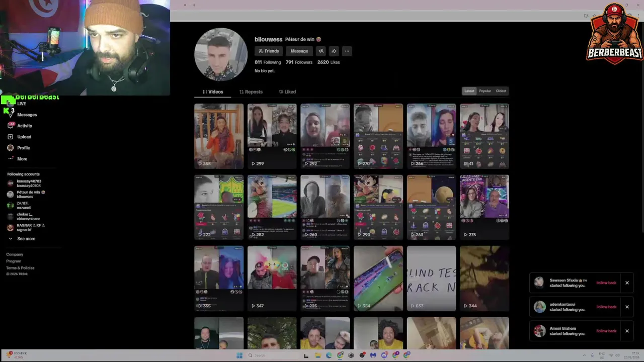Image resolution: width=644 pixels, height=362 pixels.
Task: Open the video with 263 views
Action: (431, 207)
